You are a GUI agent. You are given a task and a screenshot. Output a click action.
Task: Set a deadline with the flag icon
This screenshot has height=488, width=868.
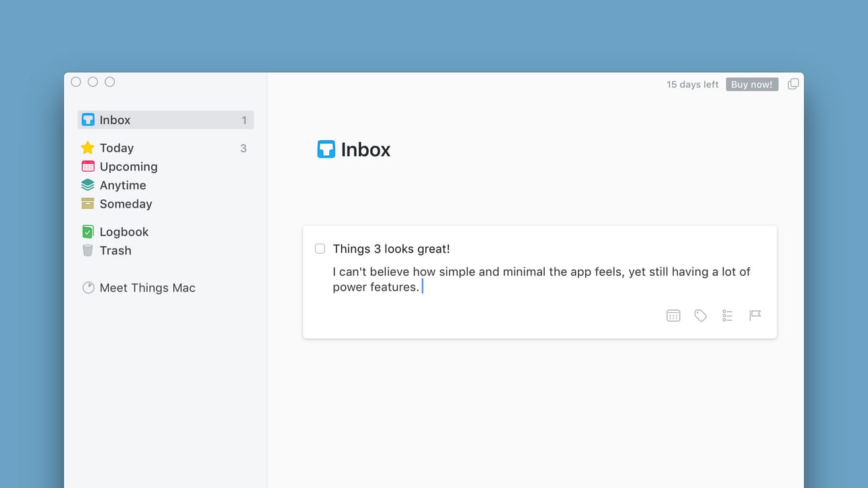tap(755, 315)
